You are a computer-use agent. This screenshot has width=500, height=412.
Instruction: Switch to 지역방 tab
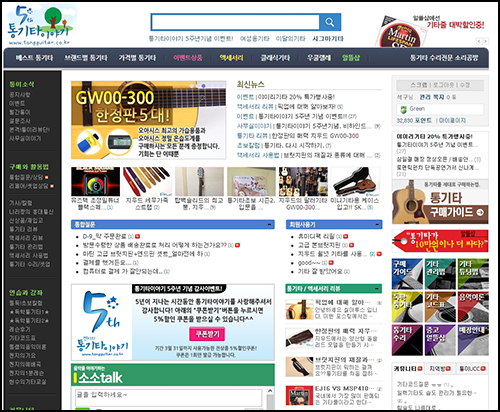[x=440, y=369]
